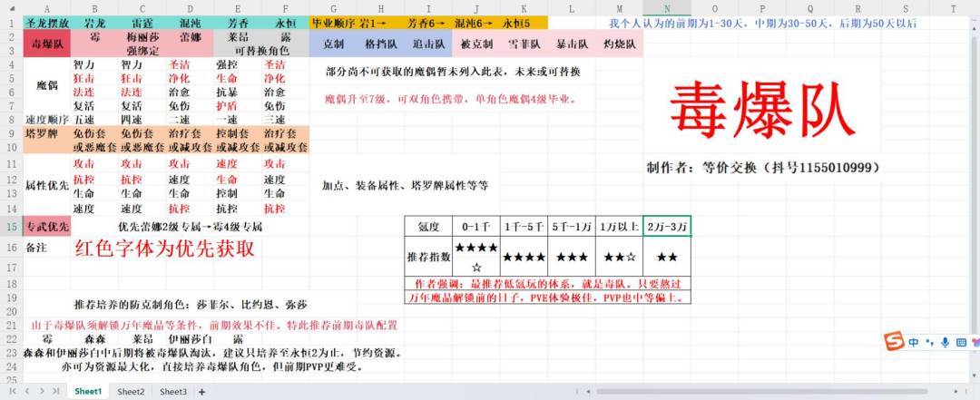Start voice input with the microphone icon
This screenshot has height=400, width=980.
click(945, 343)
